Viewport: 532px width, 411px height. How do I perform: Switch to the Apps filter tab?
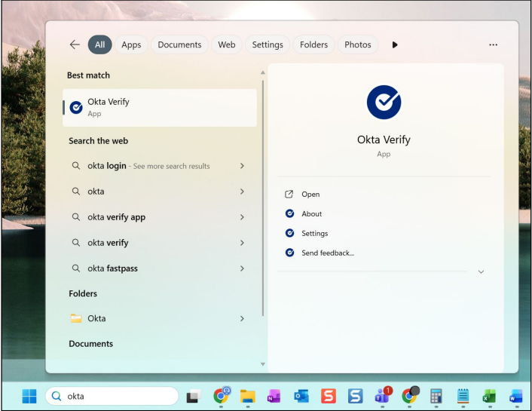click(x=131, y=44)
